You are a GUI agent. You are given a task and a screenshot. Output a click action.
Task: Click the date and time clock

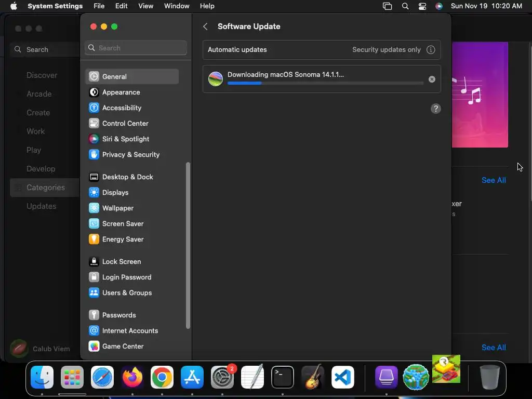[486, 6]
